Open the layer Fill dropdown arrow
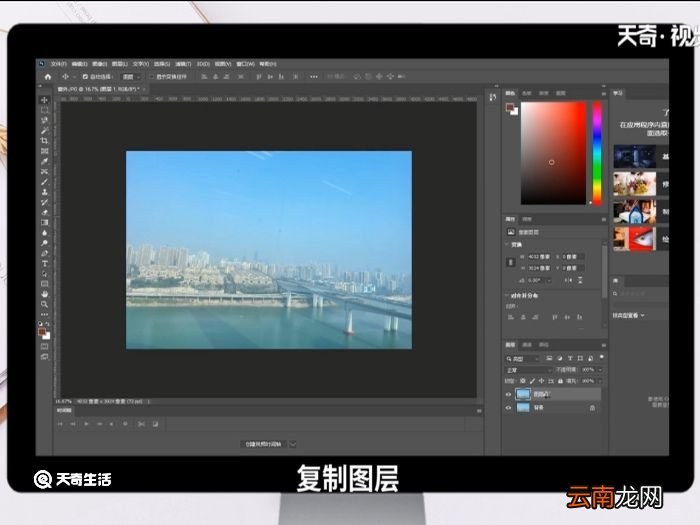This screenshot has width=700, height=525. coord(600,381)
